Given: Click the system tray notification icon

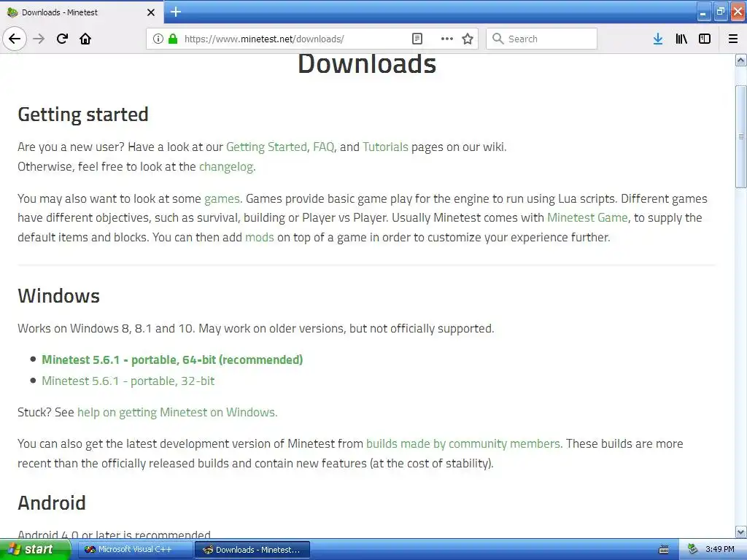Looking at the screenshot, I should (692, 550).
